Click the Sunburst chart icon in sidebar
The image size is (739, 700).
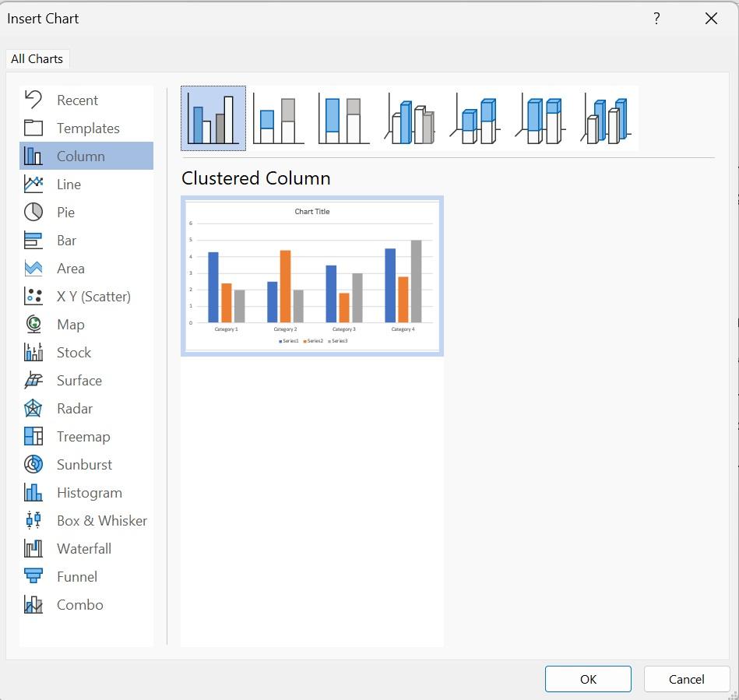click(33, 464)
